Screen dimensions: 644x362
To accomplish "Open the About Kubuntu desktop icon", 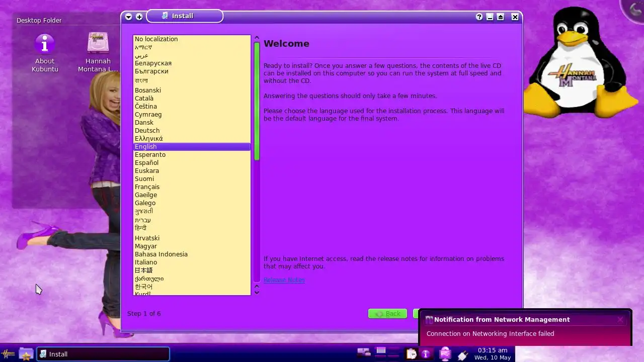I will pos(45,53).
